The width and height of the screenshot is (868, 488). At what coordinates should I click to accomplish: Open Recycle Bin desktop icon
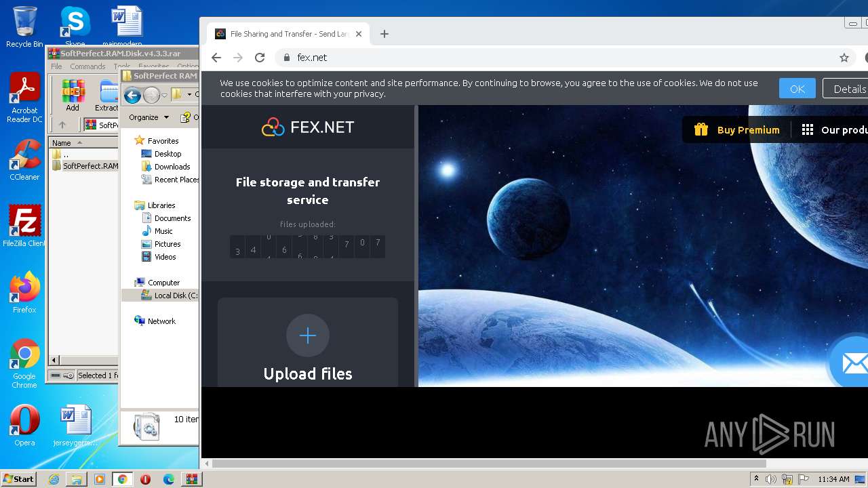tap(24, 27)
